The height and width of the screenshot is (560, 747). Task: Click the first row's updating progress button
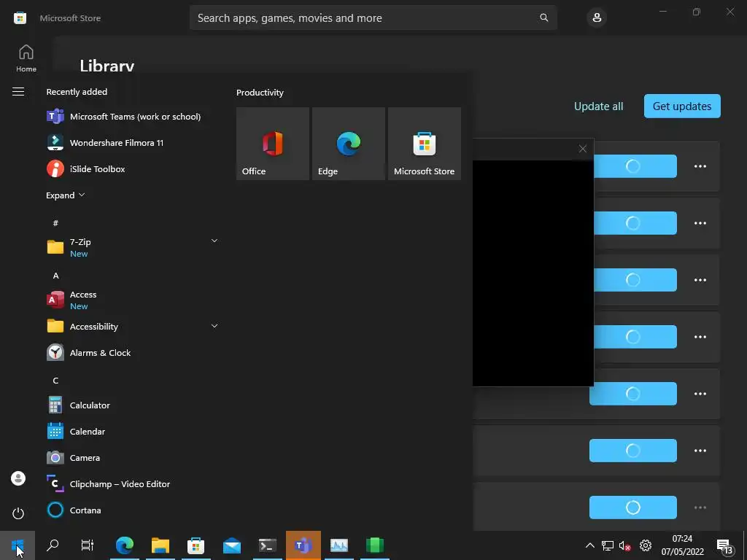point(635,166)
